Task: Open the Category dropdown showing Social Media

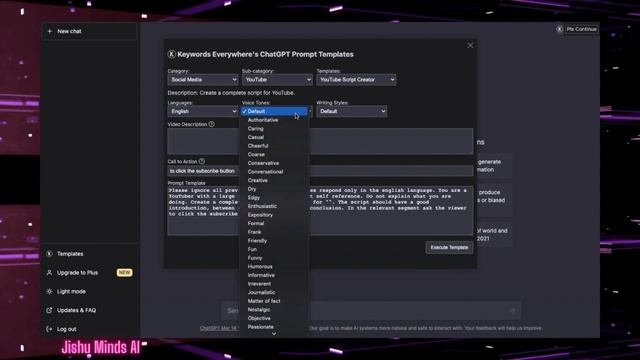Action: tap(202, 80)
